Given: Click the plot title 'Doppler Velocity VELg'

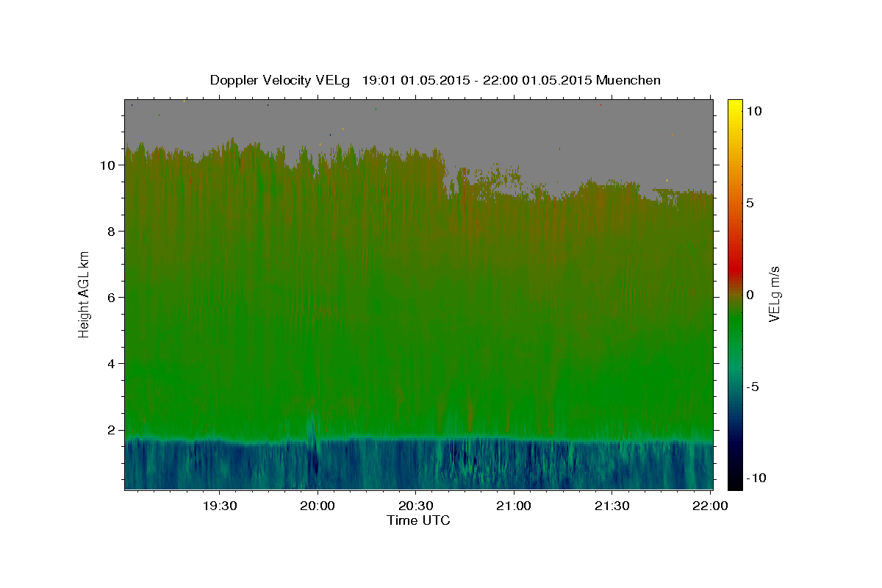Looking at the screenshot, I should 280,80.
